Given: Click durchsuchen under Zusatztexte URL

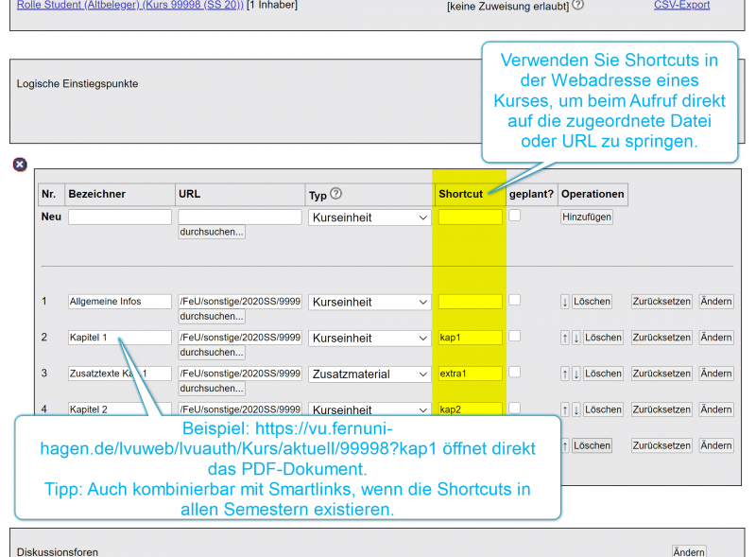Looking at the screenshot, I should (x=212, y=388).
